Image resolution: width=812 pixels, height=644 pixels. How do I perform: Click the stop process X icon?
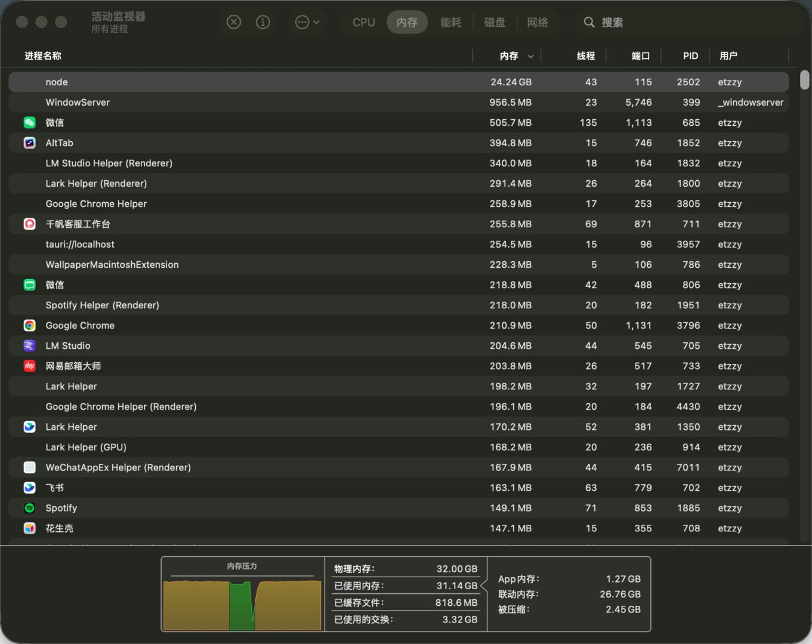point(234,22)
